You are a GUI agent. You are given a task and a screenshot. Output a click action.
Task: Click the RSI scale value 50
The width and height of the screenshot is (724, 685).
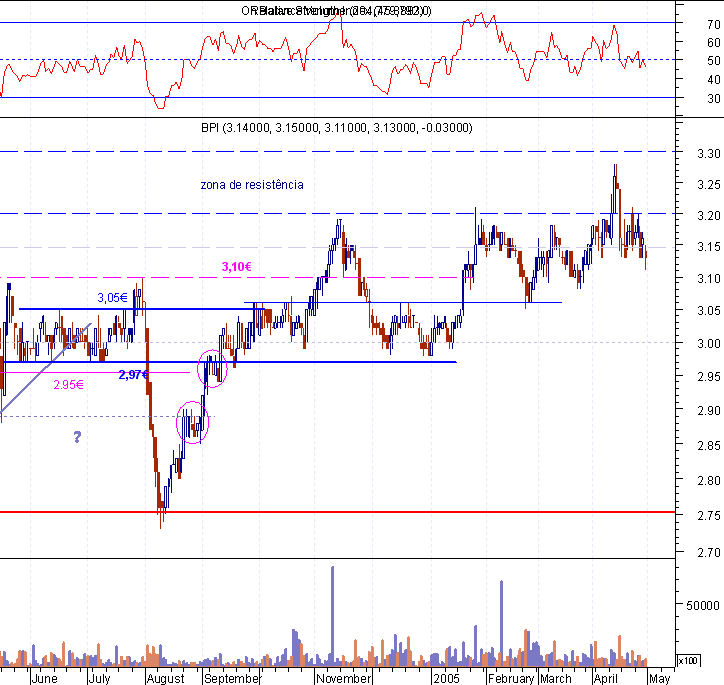click(x=714, y=61)
